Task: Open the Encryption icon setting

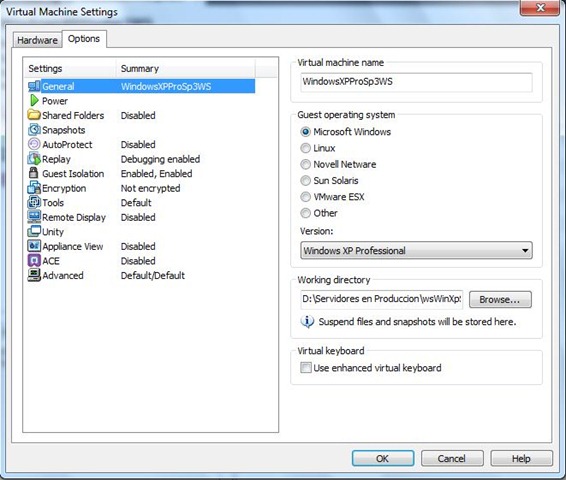Action: [x=34, y=188]
